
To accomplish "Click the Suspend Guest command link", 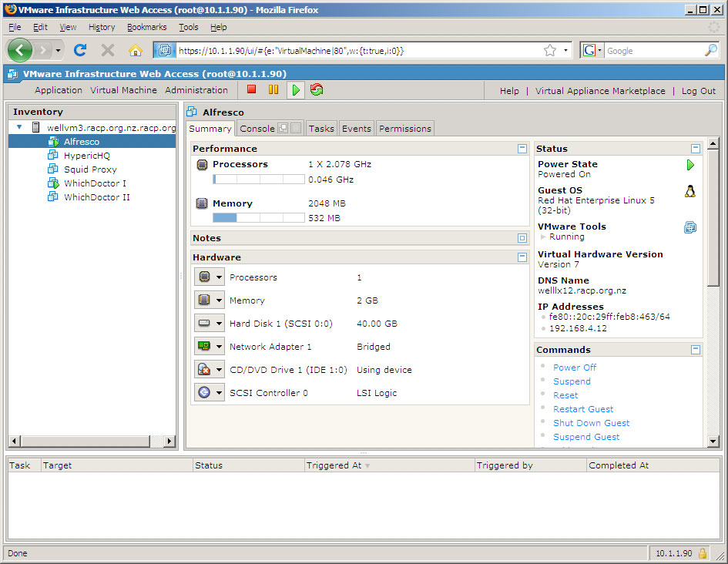I will 586,437.
